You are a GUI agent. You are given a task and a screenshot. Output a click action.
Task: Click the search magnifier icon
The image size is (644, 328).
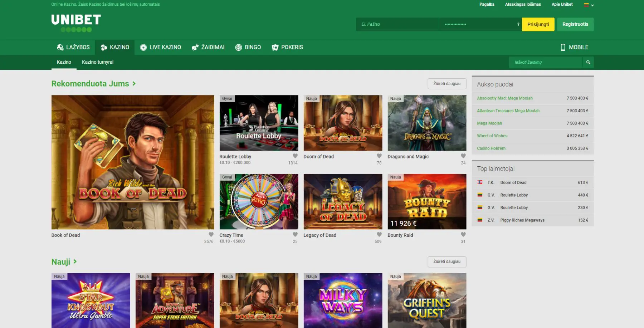(x=588, y=62)
